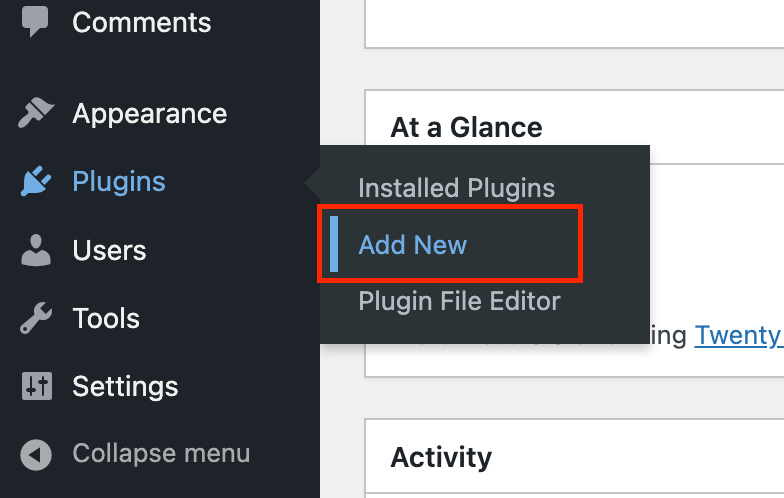Go to the Appearance menu label

tap(149, 114)
